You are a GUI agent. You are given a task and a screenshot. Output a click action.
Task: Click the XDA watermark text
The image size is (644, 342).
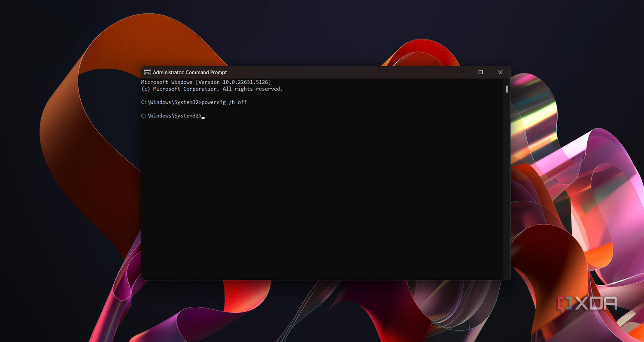click(595, 303)
